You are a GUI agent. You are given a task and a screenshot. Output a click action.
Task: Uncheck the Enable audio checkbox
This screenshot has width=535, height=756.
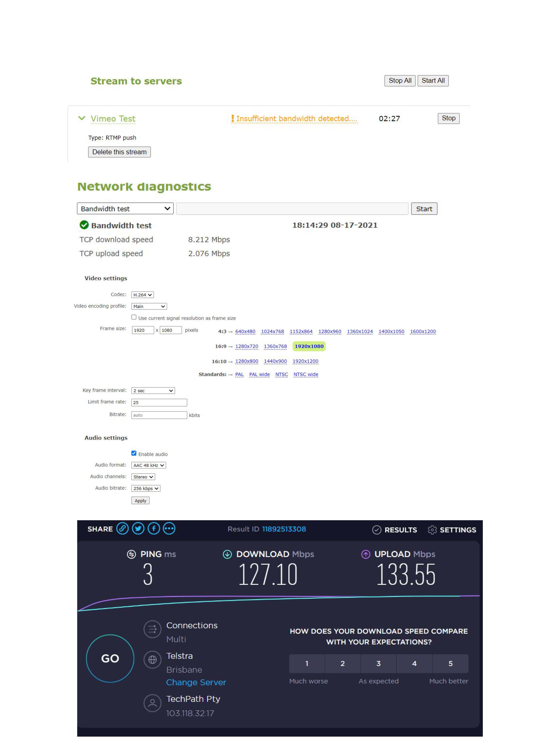tap(134, 453)
